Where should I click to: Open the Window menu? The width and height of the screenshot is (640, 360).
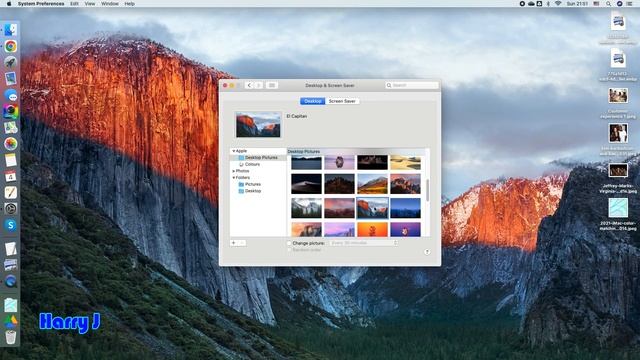[110, 4]
